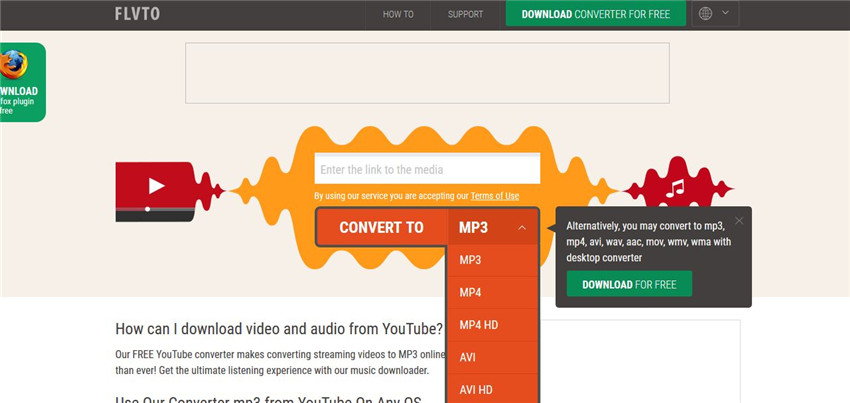The width and height of the screenshot is (850, 403).
Task: Focus the media link input field
Action: 427,169
